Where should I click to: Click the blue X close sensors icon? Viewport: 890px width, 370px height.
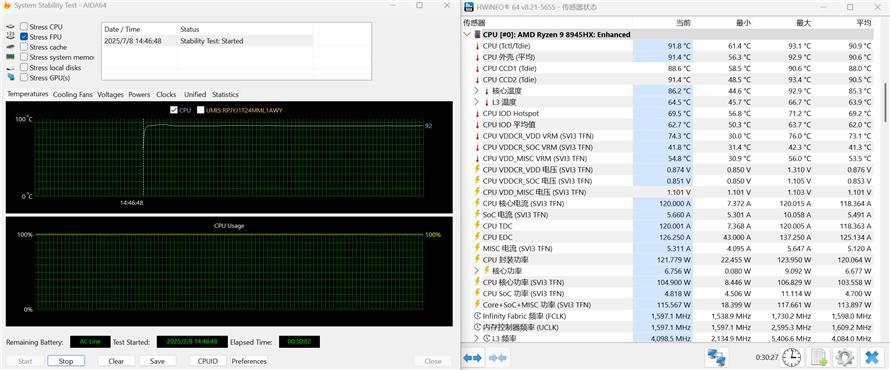pyautogui.click(x=871, y=358)
